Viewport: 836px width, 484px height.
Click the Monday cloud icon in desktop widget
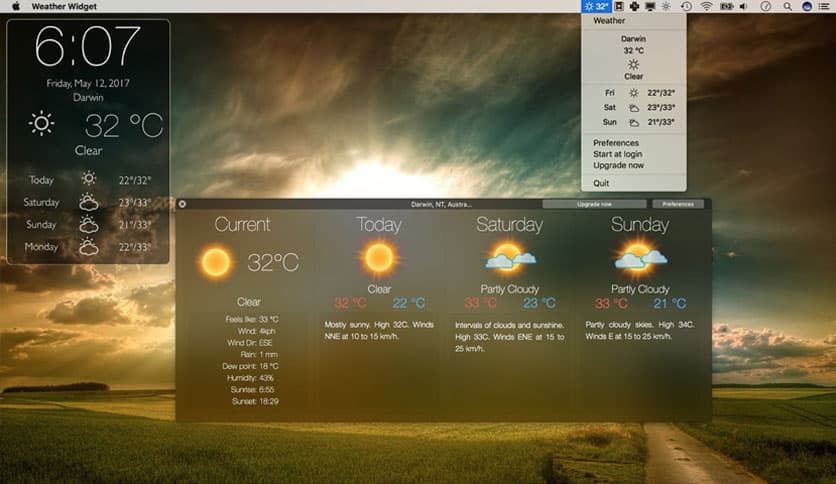pyautogui.click(x=89, y=247)
